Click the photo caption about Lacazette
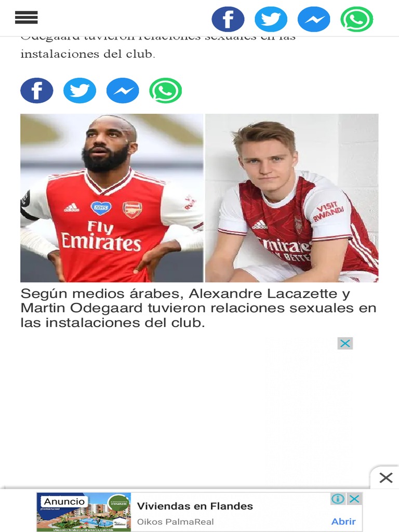Image resolution: width=399 pixels, height=532 pixels. [x=198, y=308]
